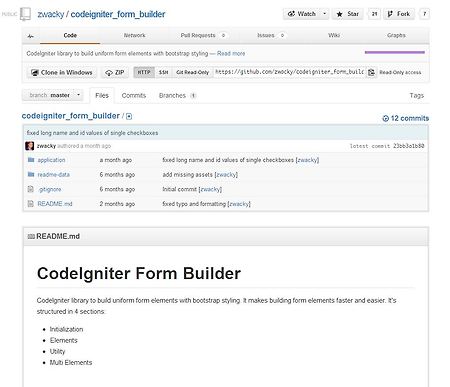Select the Branches subtab
The image size is (450, 387).
177,96
